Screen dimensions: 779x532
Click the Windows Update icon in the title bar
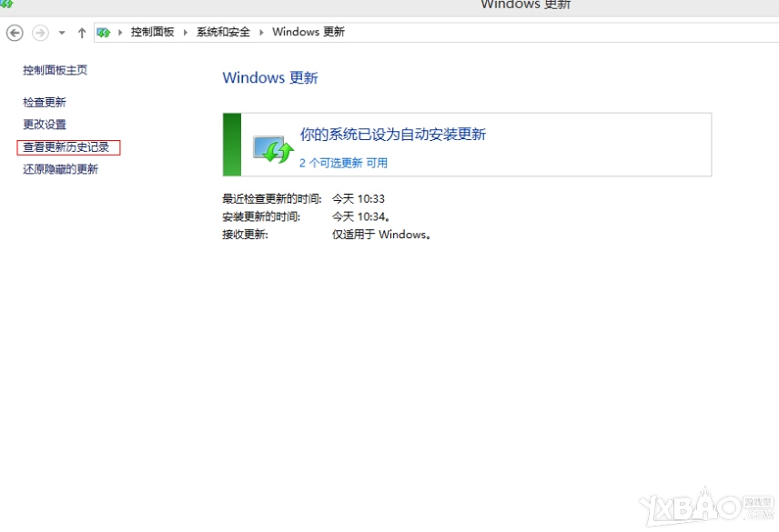[7, 5]
